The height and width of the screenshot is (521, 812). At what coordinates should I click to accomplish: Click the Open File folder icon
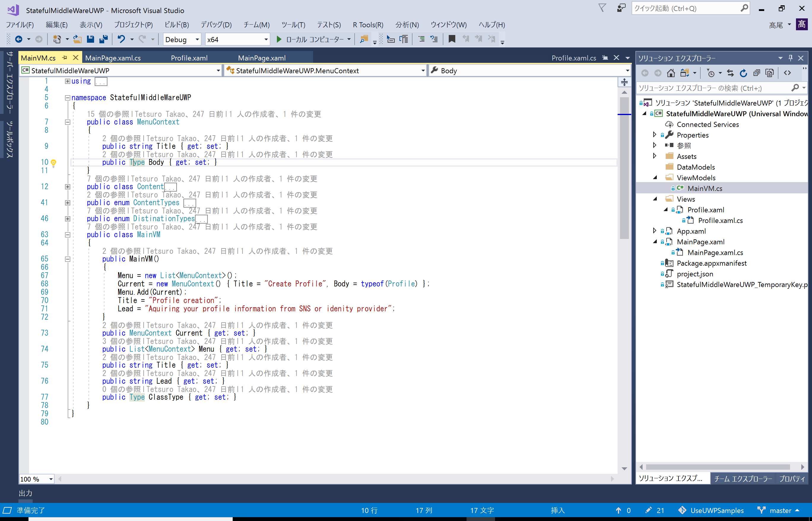point(77,39)
